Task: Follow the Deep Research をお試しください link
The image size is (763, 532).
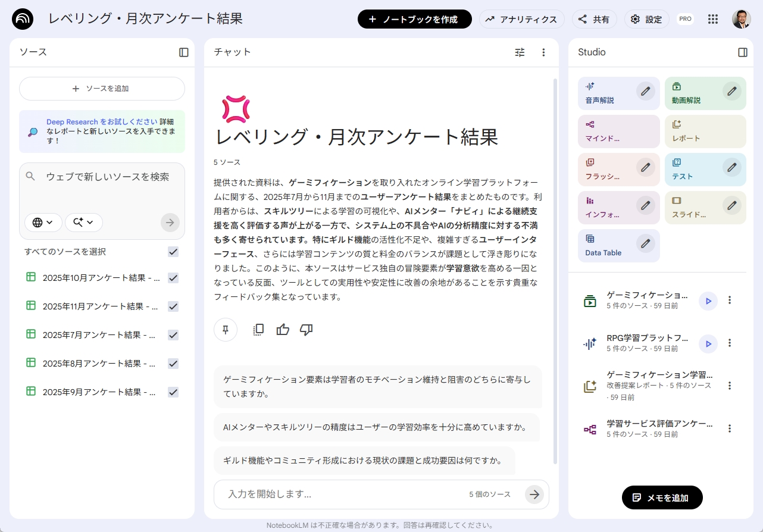Action: [102, 121]
